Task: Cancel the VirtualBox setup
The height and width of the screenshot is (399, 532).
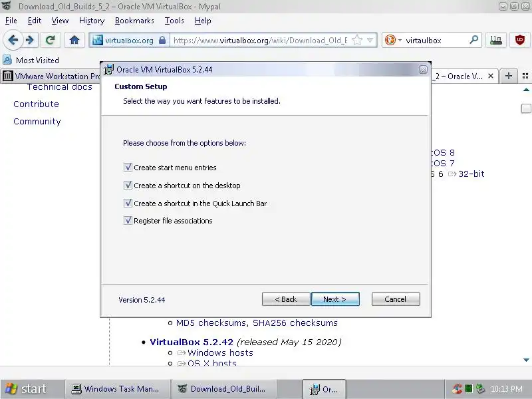Action: pyautogui.click(x=396, y=299)
